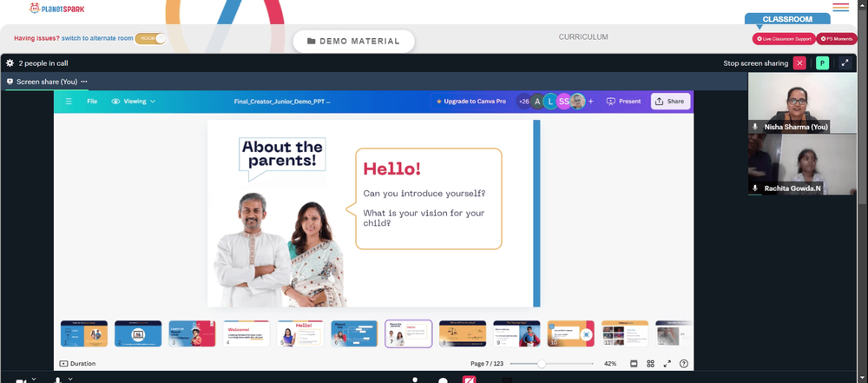Select slide thumbnail 5 Hello
This screenshot has height=383, width=868.
point(300,333)
